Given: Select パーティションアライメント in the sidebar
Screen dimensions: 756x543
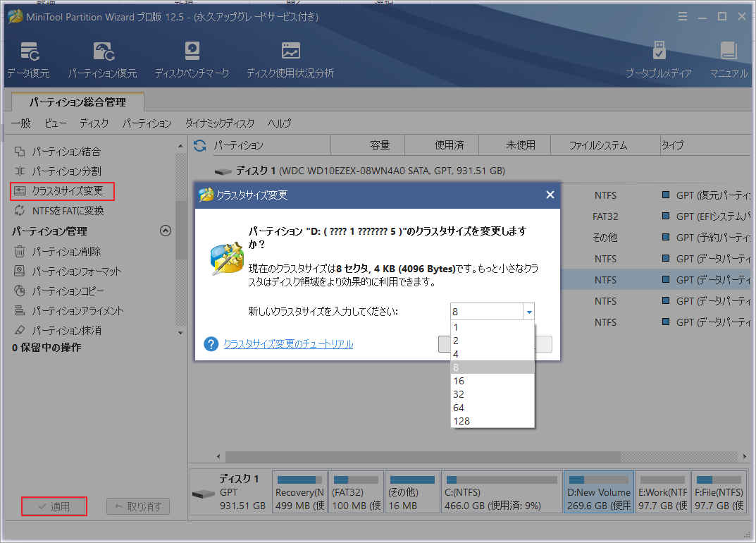Looking at the screenshot, I should click(x=68, y=311).
